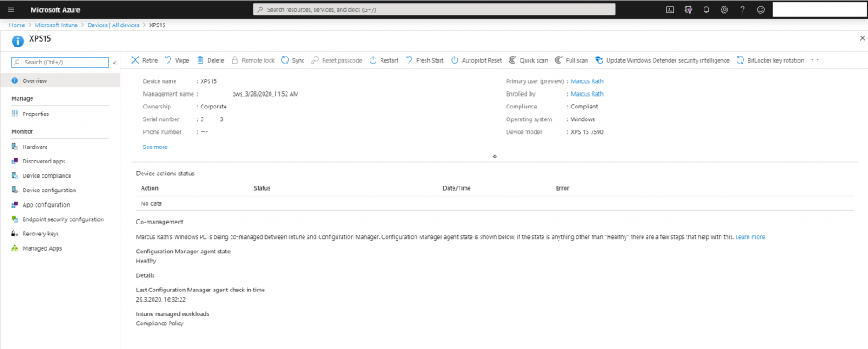Go to the Home breadcrumb
Screen dimensions: 868x349
[17, 25]
